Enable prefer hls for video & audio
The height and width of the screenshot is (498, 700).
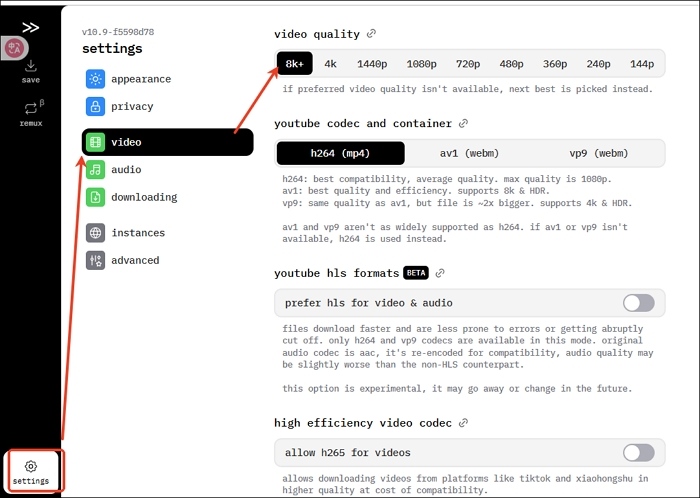(x=638, y=303)
